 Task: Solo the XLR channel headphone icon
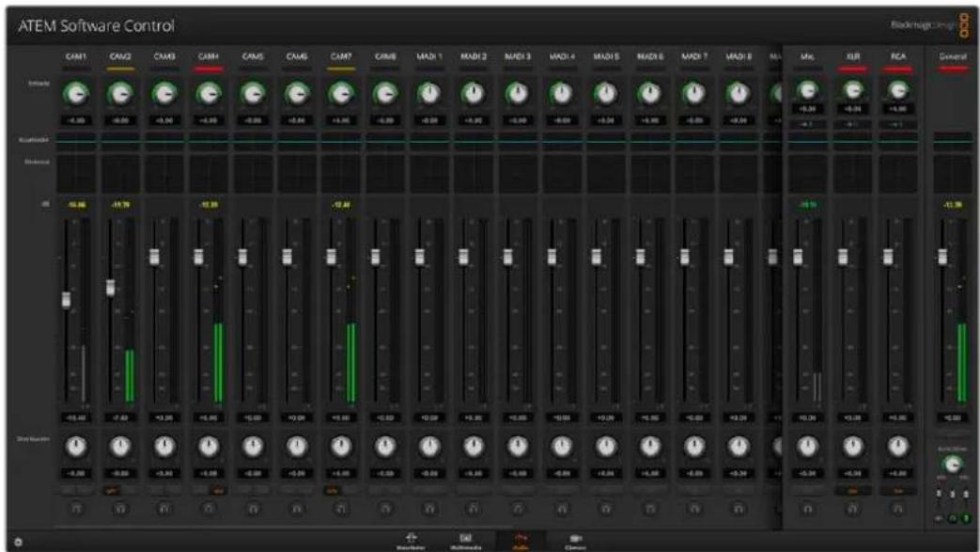click(852, 509)
